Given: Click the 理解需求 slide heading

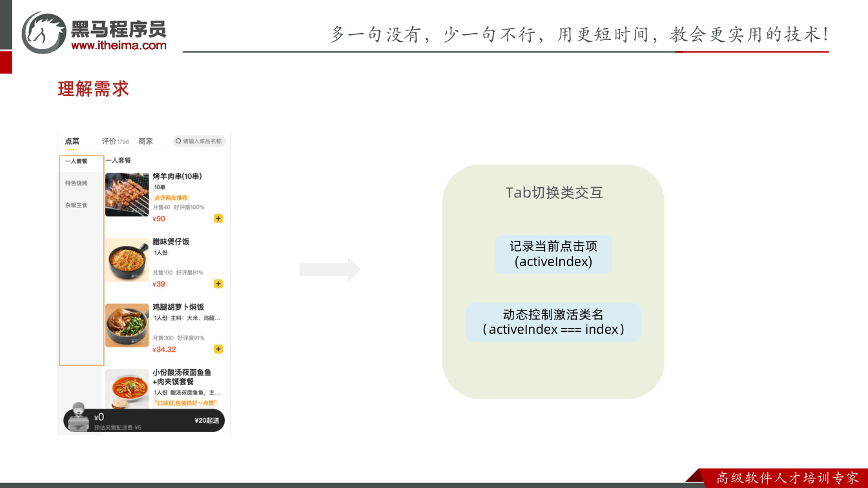Looking at the screenshot, I should [94, 89].
